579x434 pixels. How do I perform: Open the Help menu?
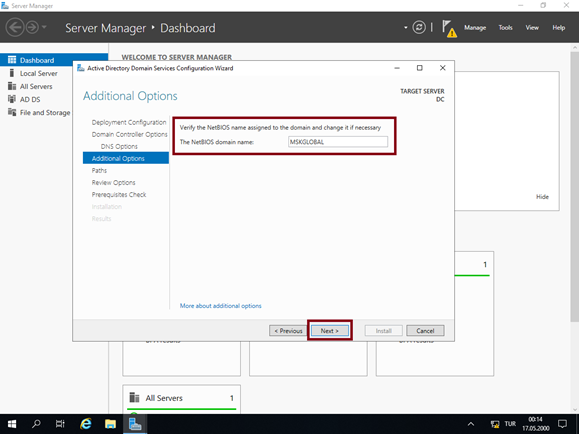coord(559,28)
